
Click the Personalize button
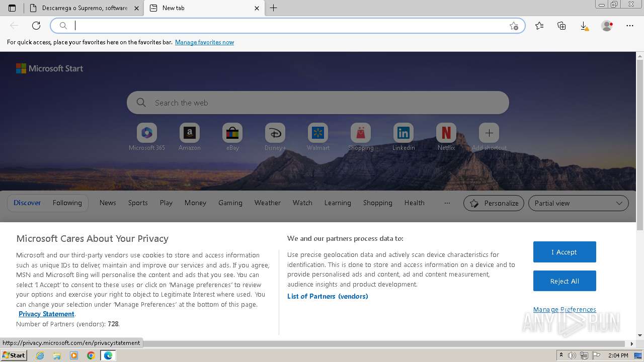tap(494, 203)
